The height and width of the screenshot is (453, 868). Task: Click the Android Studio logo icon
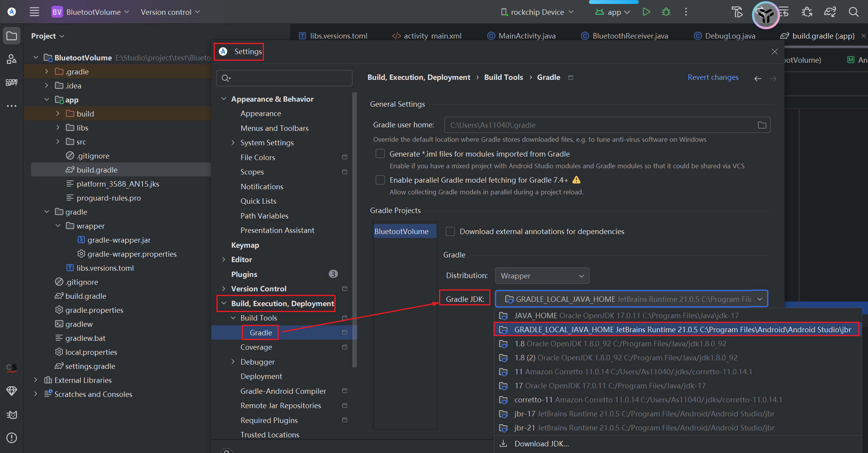point(12,12)
